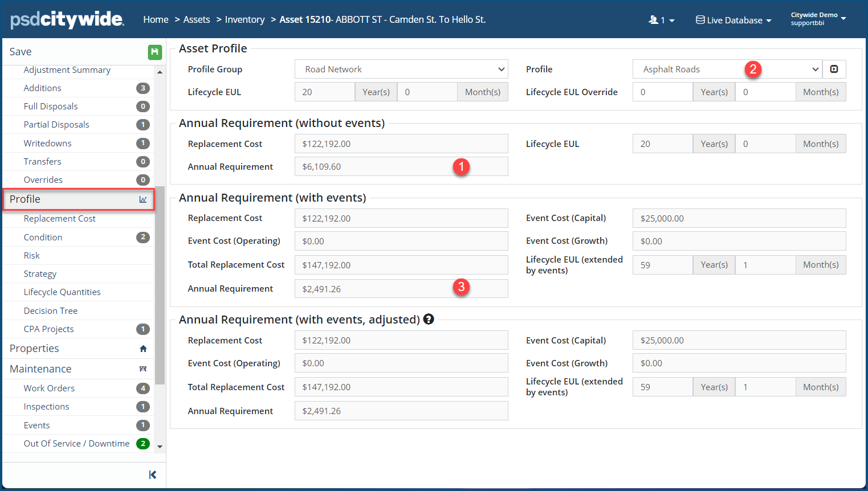This screenshot has height=491, width=868.
Task: Open the Citywide Demo account menu
Action: [818, 19]
